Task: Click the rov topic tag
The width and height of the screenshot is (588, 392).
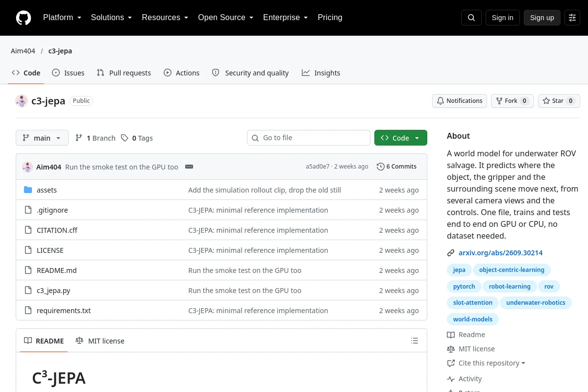Action: click(549, 287)
